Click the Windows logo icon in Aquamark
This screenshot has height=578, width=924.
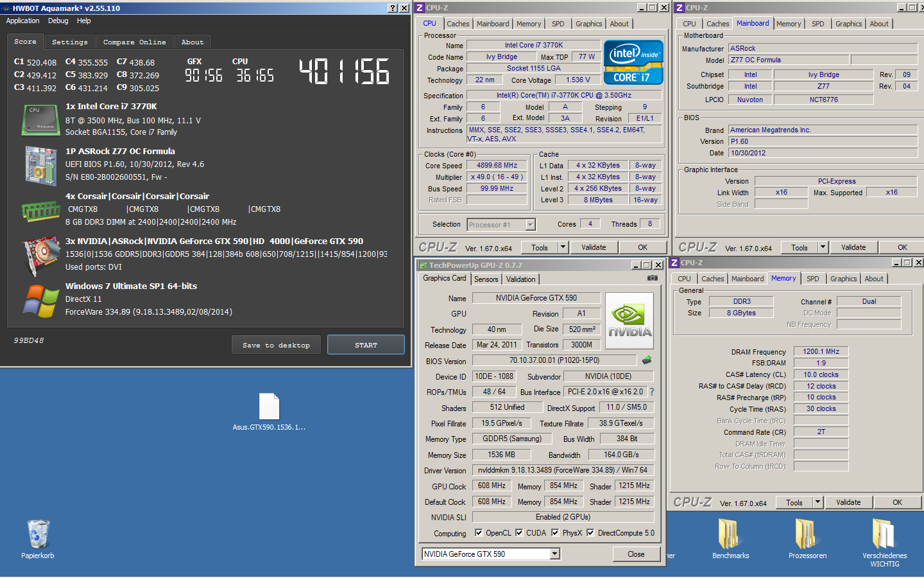[x=40, y=301]
